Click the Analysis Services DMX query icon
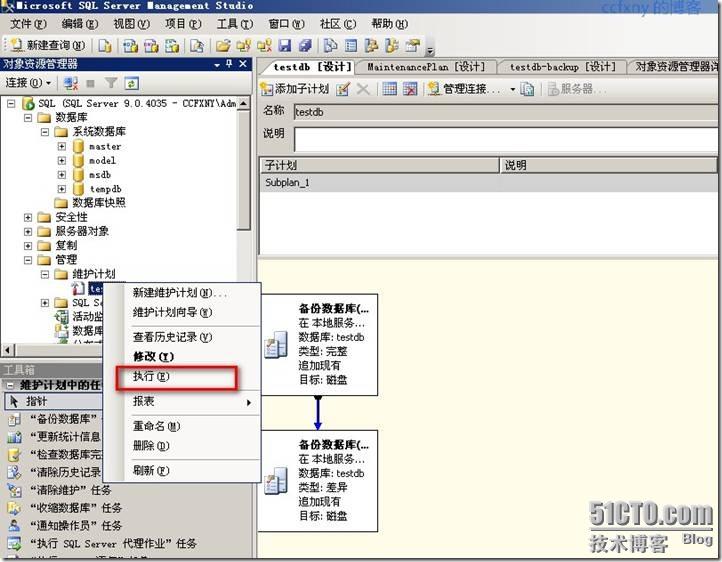 point(151,46)
